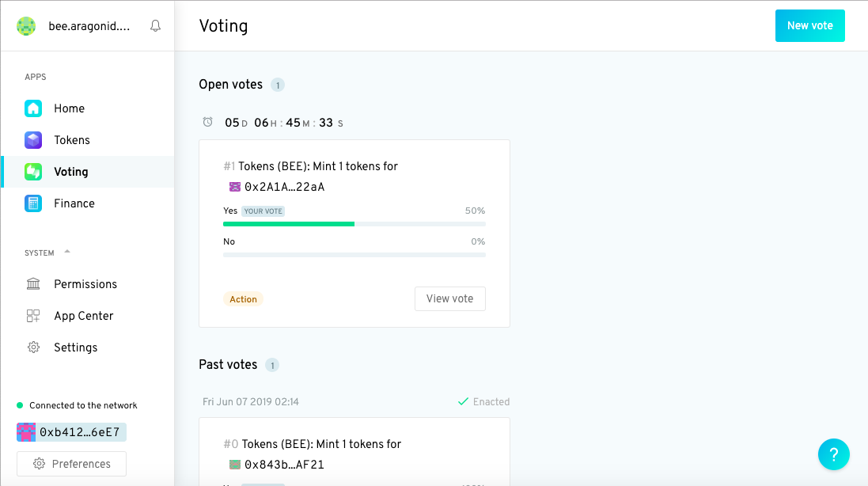The image size is (868, 486).
Task: Click the Home app icon
Action: pyautogui.click(x=33, y=108)
